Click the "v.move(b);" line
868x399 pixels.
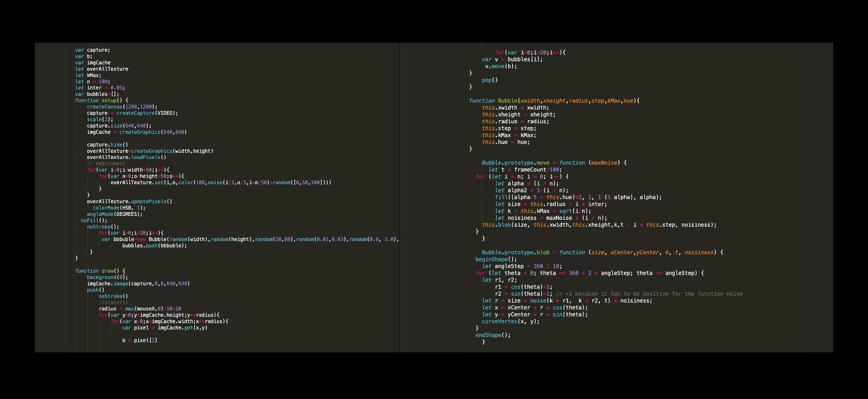coord(500,66)
